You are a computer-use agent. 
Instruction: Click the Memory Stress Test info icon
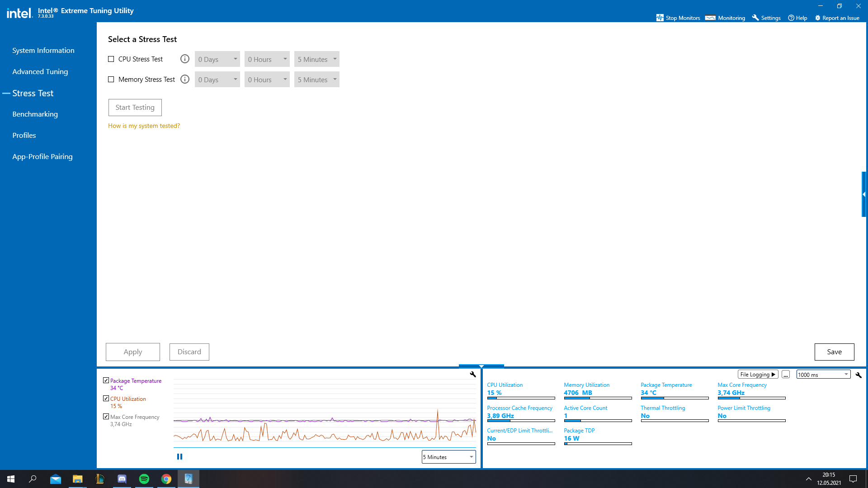(184, 80)
